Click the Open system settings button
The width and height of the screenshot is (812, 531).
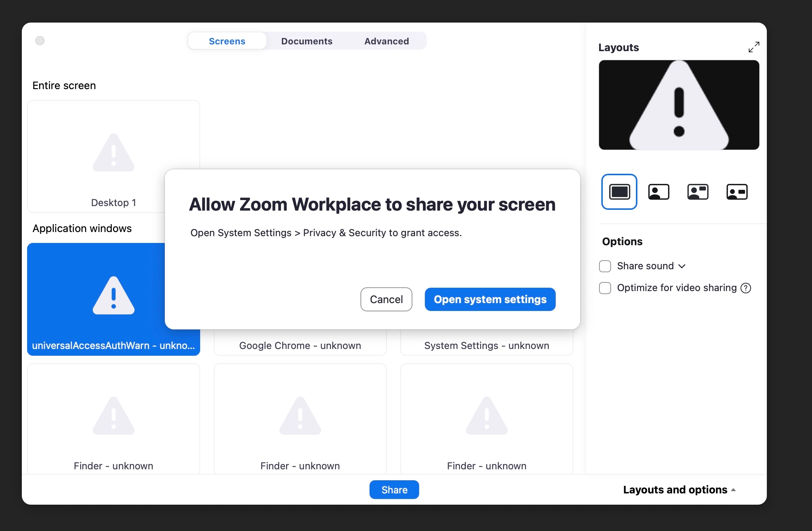pyautogui.click(x=490, y=299)
